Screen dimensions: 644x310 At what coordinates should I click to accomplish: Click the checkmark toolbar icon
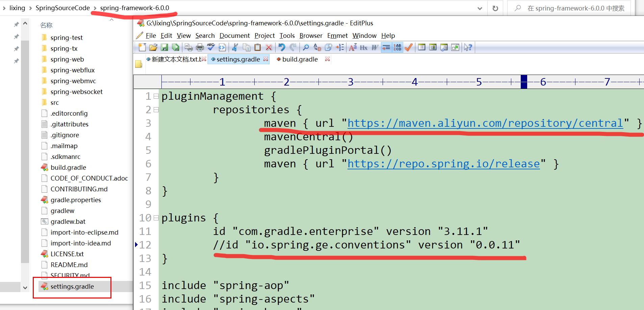click(409, 47)
